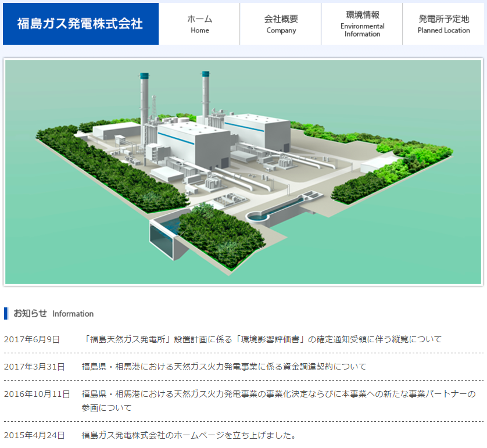Select the date 2015年4月24日

(34, 435)
